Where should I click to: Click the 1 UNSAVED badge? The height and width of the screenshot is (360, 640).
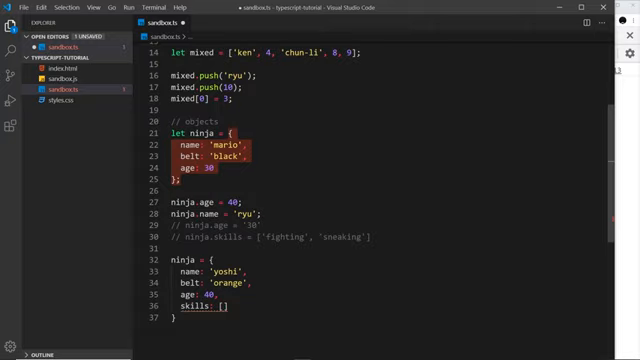pyautogui.click(x=88, y=37)
